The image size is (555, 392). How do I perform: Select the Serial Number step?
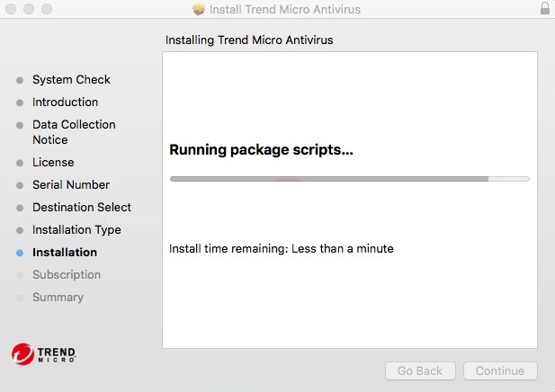[71, 184]
